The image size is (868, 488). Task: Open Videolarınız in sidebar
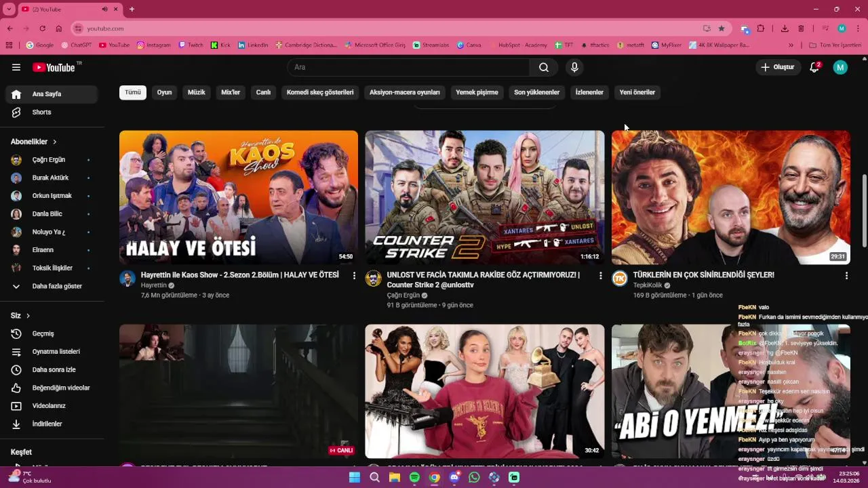52,405
